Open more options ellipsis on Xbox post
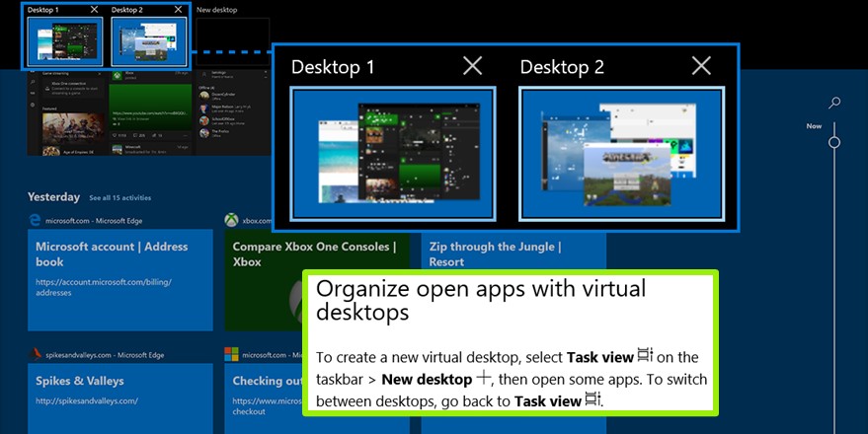 pos(185,135)
